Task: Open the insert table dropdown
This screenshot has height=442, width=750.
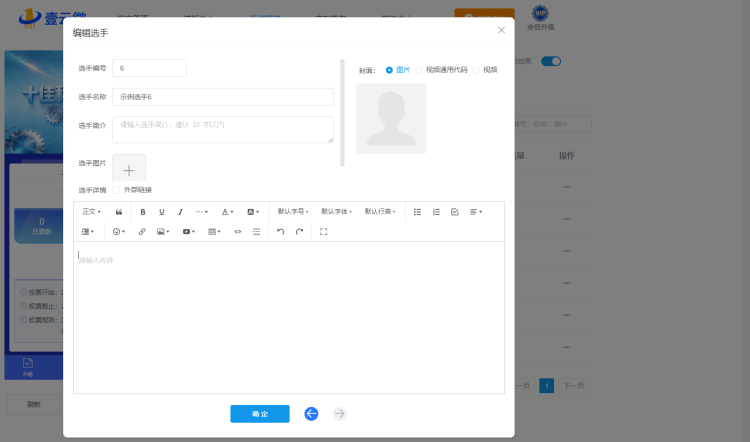Action: (214, 232)
